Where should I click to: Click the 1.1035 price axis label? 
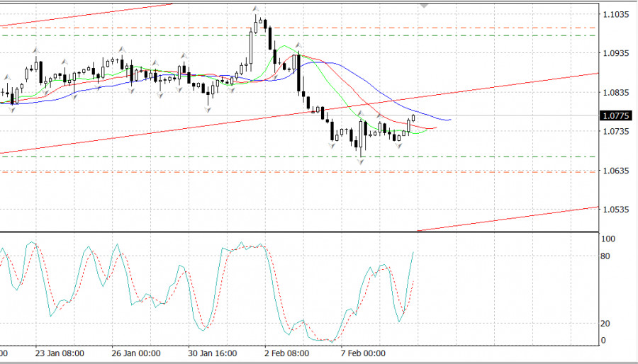[614, 14]
